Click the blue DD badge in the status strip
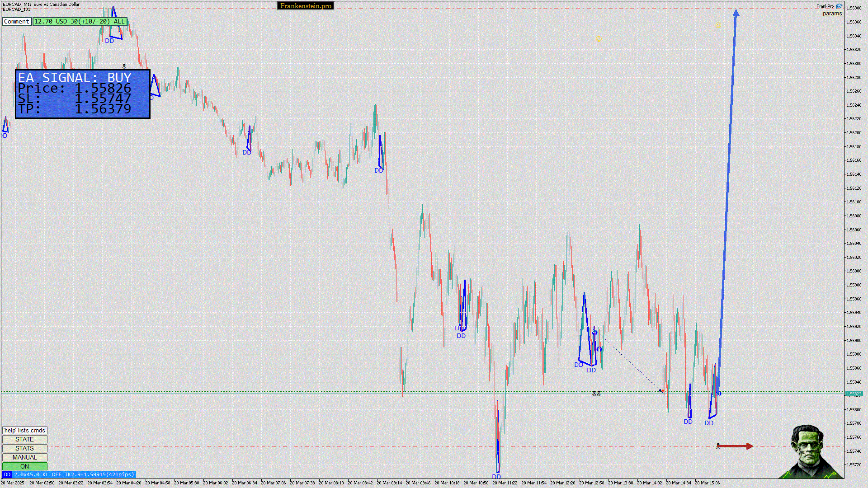Image resolution: width=868 pixels, height=488 pixels. point(7,474)
